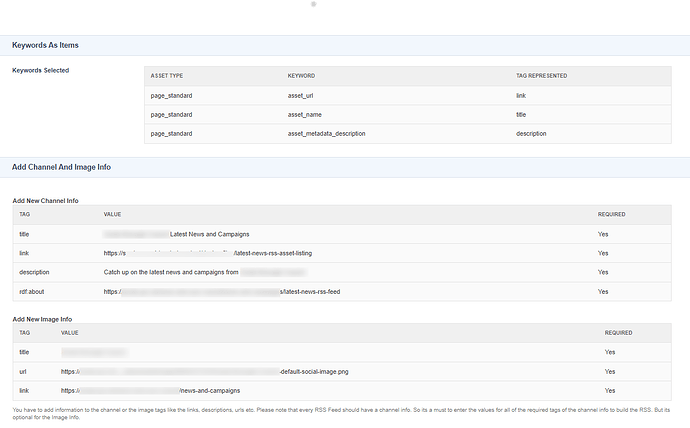Select the asset_name keyword cell

tap(305, 114)
